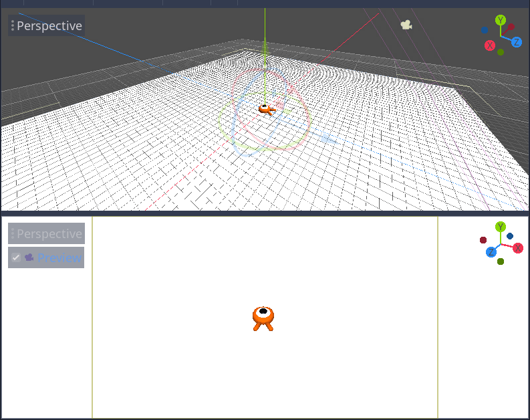This screenshot has width=530, height=420.
Task: Click the camera gizmo icon in the grid viewport
Action: [x=406, y=25]
